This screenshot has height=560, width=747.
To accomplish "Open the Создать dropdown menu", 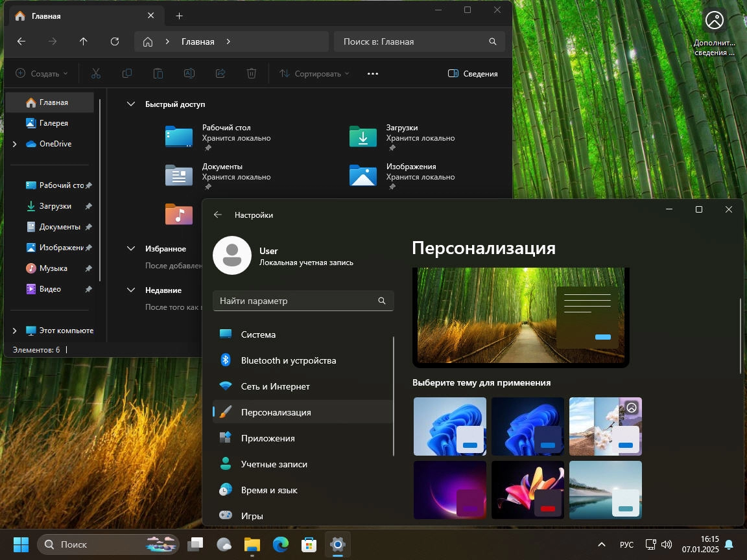I will 41,74.
